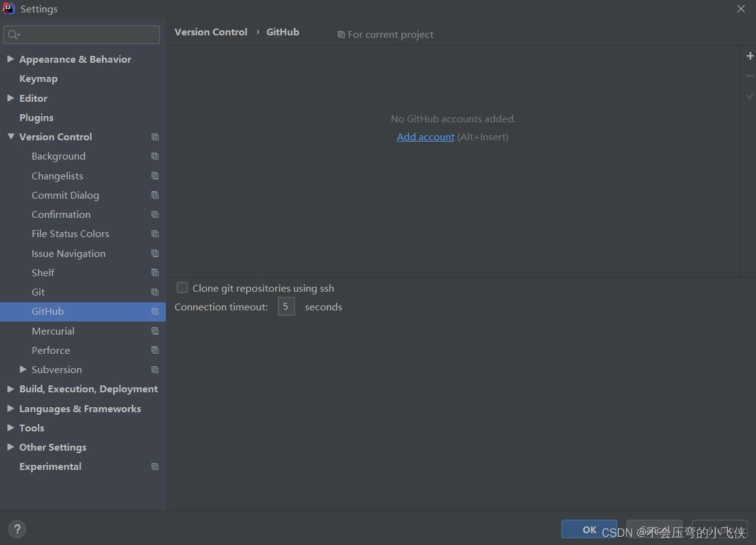This screenshot has height=545, width=756.
Task: Expand Build, Execution, Deployment arrow
Action: tap(11, 389)
